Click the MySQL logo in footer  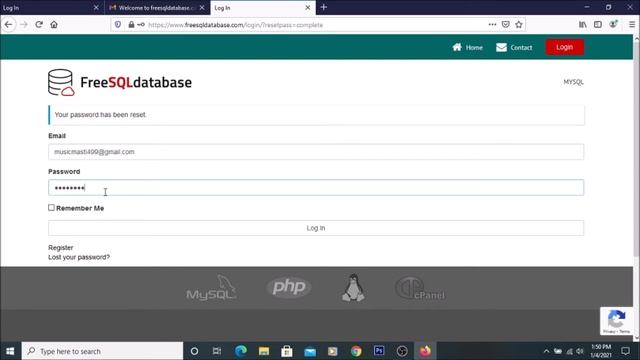coord(211,288)
